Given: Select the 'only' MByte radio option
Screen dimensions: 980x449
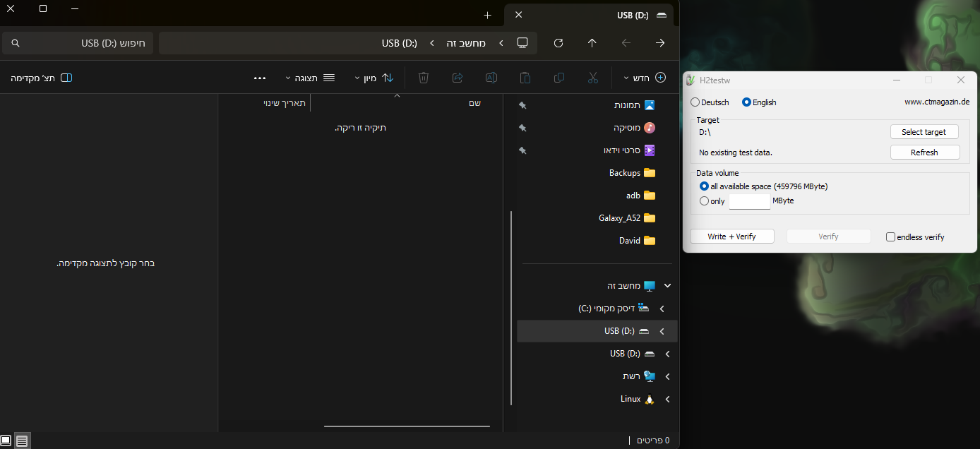Looking at the screenshot, I should (704, 201).
